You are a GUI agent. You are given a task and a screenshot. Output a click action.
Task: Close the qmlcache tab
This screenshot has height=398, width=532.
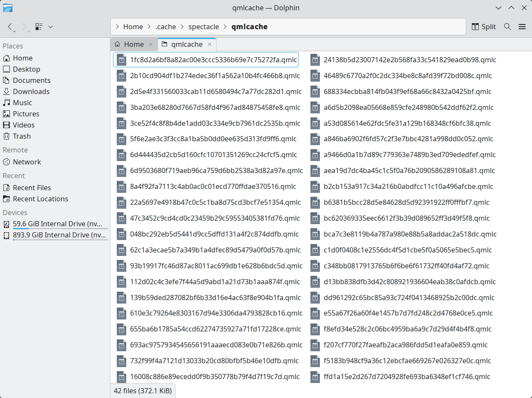click(x=210, y=44)
